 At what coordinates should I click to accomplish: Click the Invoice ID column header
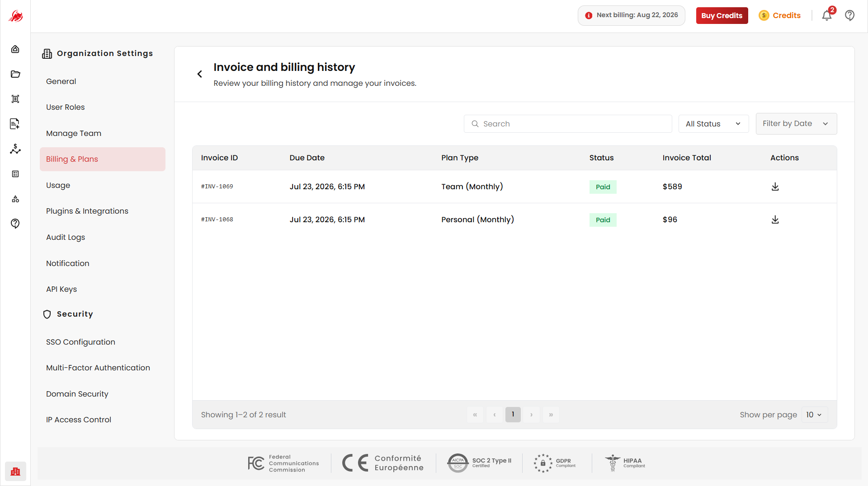219,158
